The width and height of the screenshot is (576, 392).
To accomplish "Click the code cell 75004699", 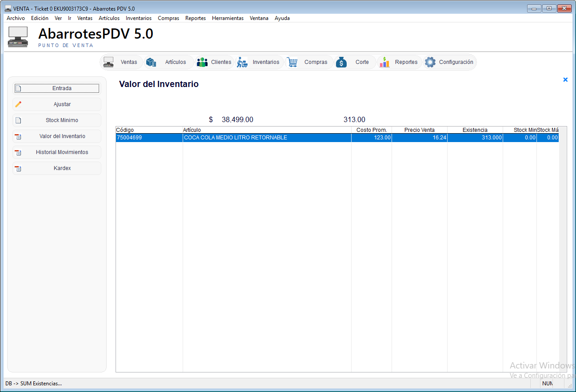I will pyautogui.click(x=149, y=138).
